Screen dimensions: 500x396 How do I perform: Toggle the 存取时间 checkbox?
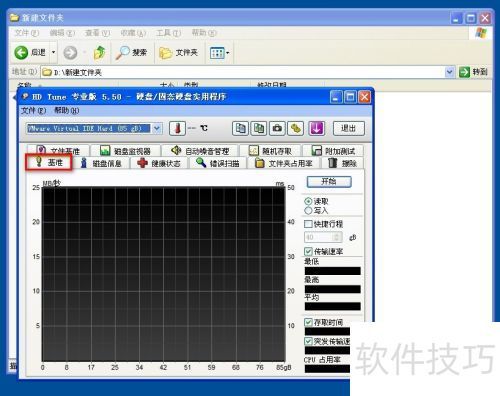pos(308,322)
